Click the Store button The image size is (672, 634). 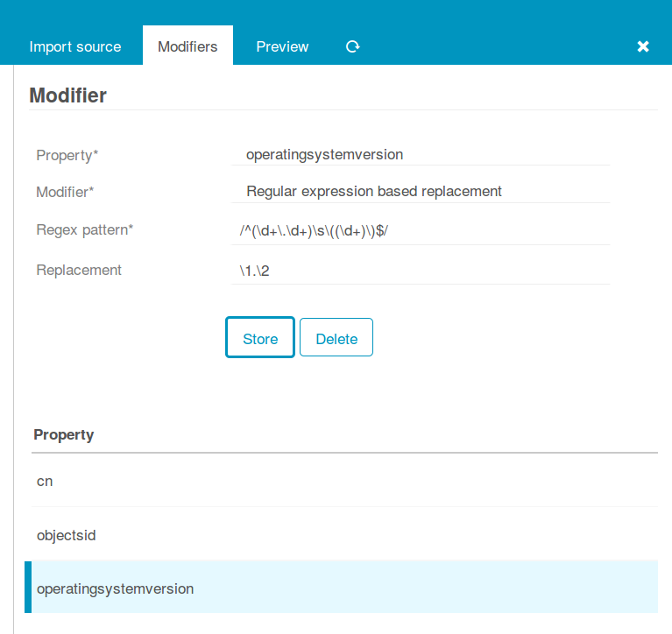[260, 337]
